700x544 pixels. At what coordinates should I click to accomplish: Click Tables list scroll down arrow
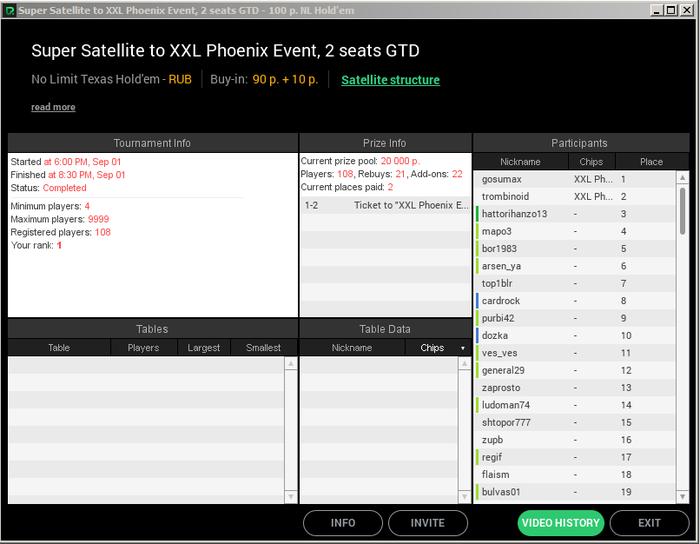(291, 496)
